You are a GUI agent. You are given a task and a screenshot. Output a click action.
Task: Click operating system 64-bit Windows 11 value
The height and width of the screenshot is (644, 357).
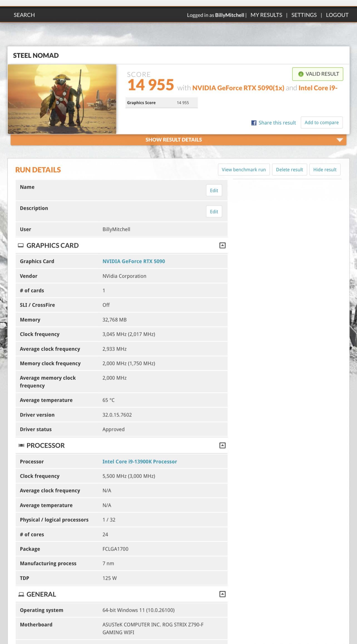point(139,610)
